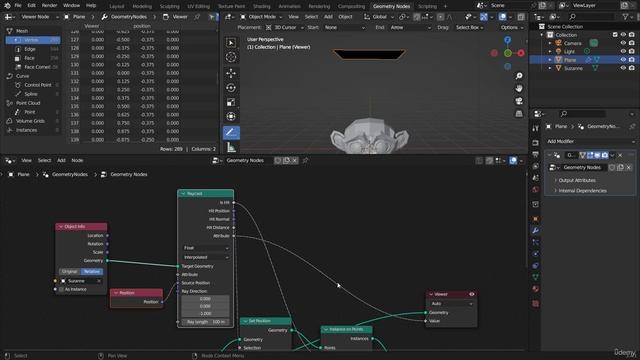Open the Raycast Float data type dropdown

click(206, 248)
